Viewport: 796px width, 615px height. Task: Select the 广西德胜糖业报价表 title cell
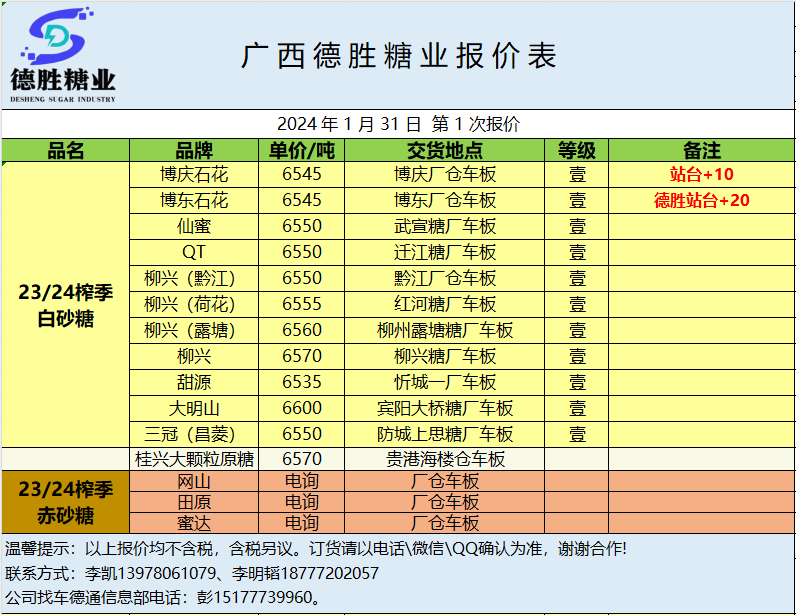pos(398,56)
